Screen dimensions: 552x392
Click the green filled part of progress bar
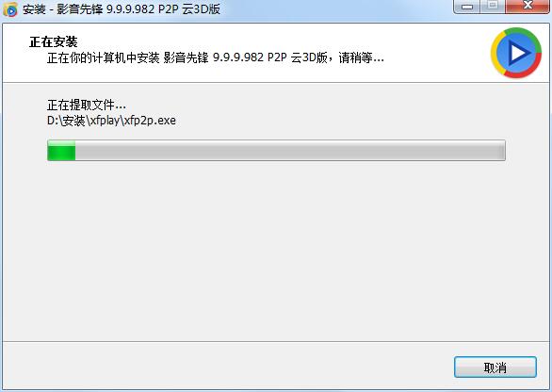pyautogui.click(x=61, y=151)
